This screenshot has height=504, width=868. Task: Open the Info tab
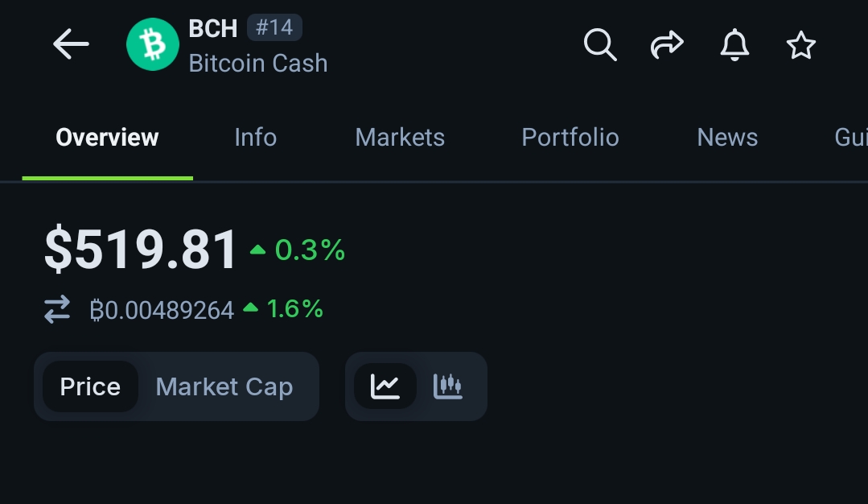click(x=255, y=138)
